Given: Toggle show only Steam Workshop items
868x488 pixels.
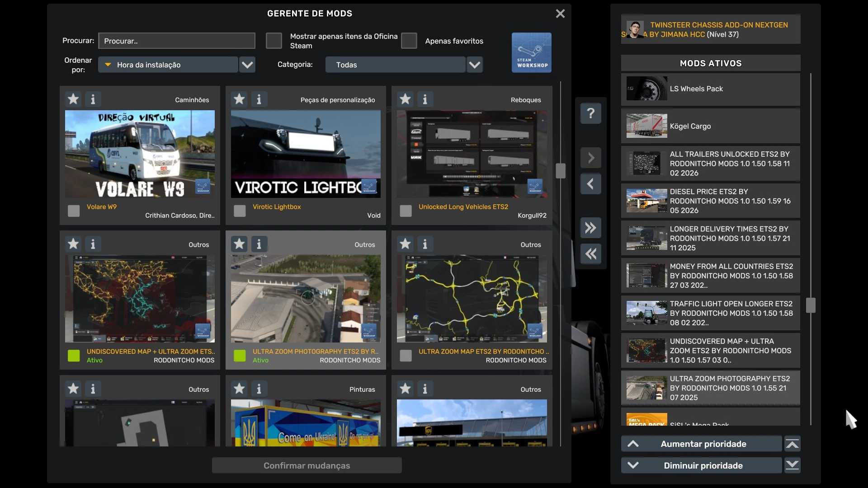Looking at the screenshot, I should pos(274,41).
